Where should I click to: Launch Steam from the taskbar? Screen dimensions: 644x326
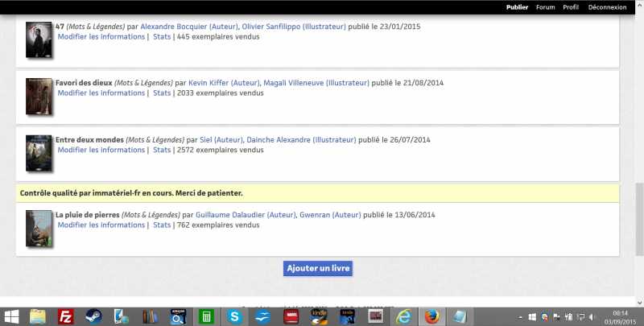(x=93, y=316)
